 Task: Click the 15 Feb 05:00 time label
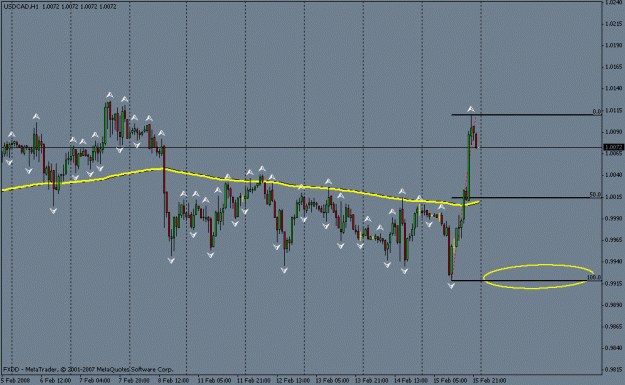[x=450, y=380]
